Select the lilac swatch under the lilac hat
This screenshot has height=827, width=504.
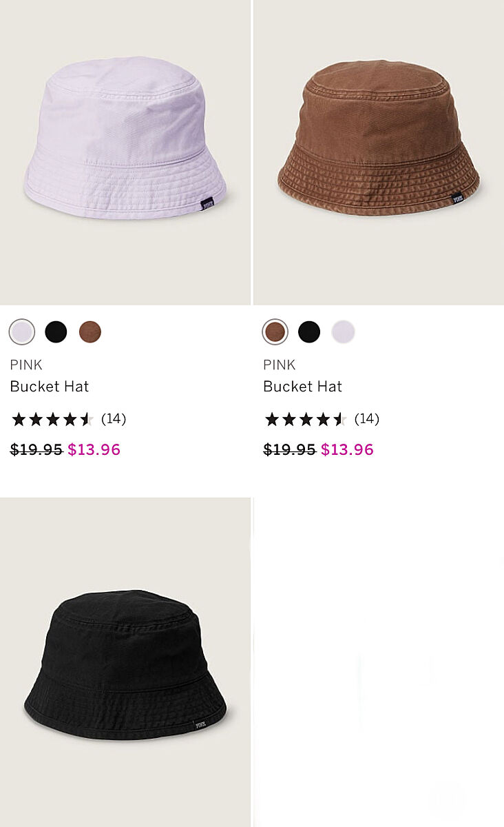pos(22,332)
